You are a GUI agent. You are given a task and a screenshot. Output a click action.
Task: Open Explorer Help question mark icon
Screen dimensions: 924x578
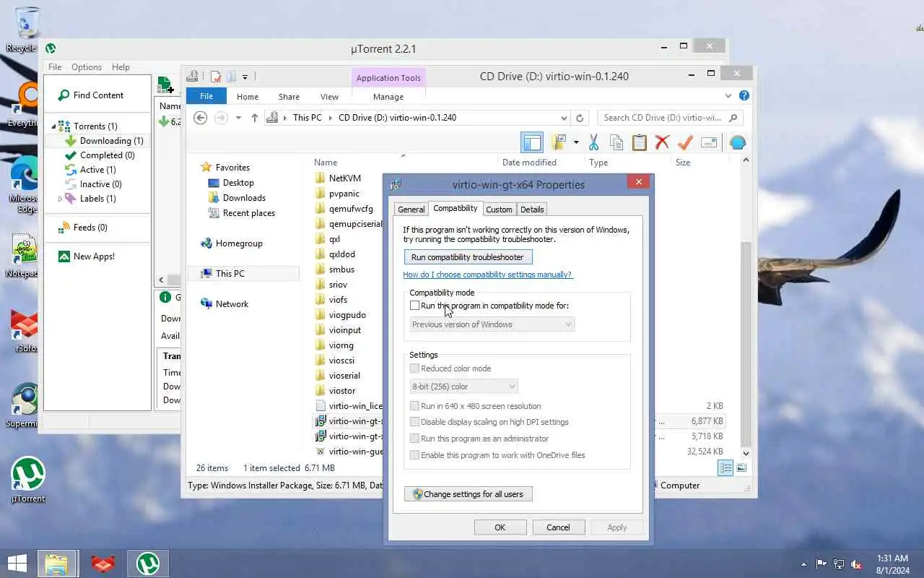tap(744, 95)
